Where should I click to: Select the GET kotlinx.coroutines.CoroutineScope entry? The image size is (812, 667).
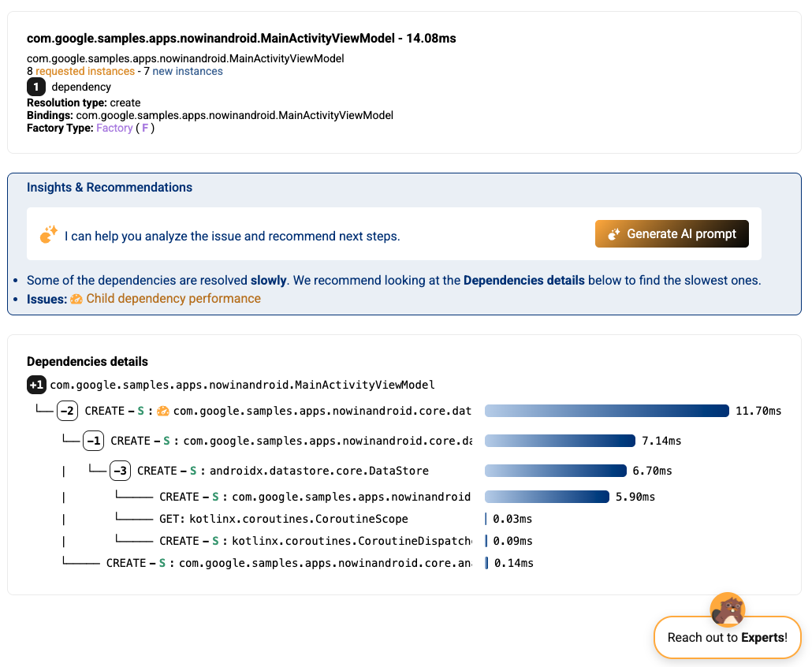284,519
